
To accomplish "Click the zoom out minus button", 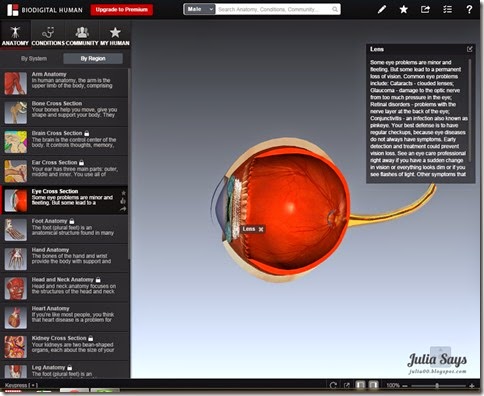I will [x=405, y=386].
